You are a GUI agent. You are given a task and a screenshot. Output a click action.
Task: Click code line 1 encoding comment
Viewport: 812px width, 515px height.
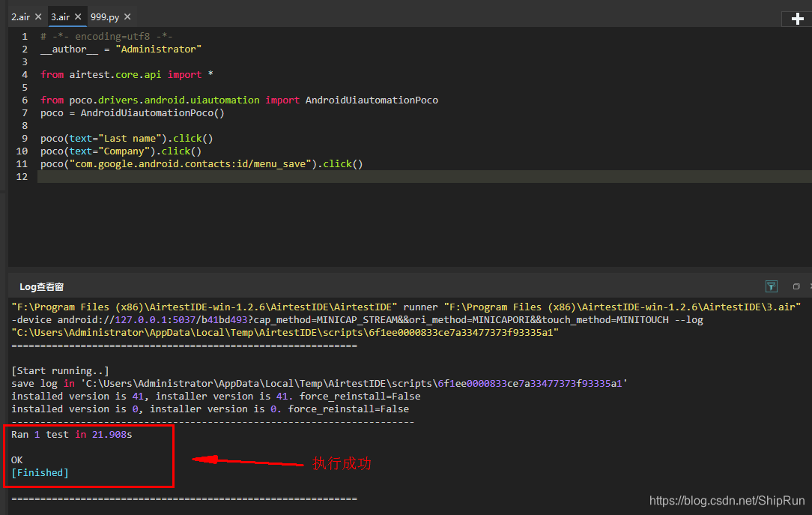(106, 36)
